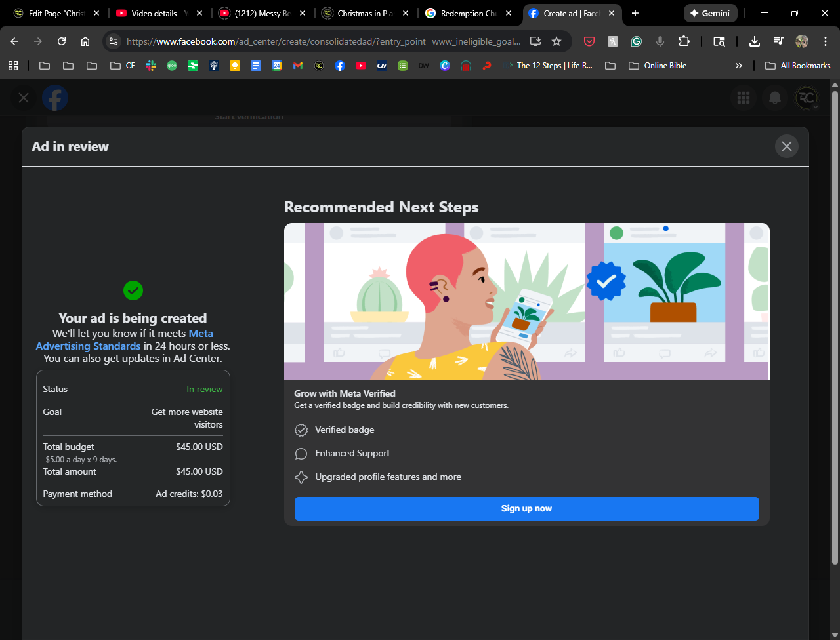Open a new browser tab
Screen dimensions: 840x640
(635, 13)
